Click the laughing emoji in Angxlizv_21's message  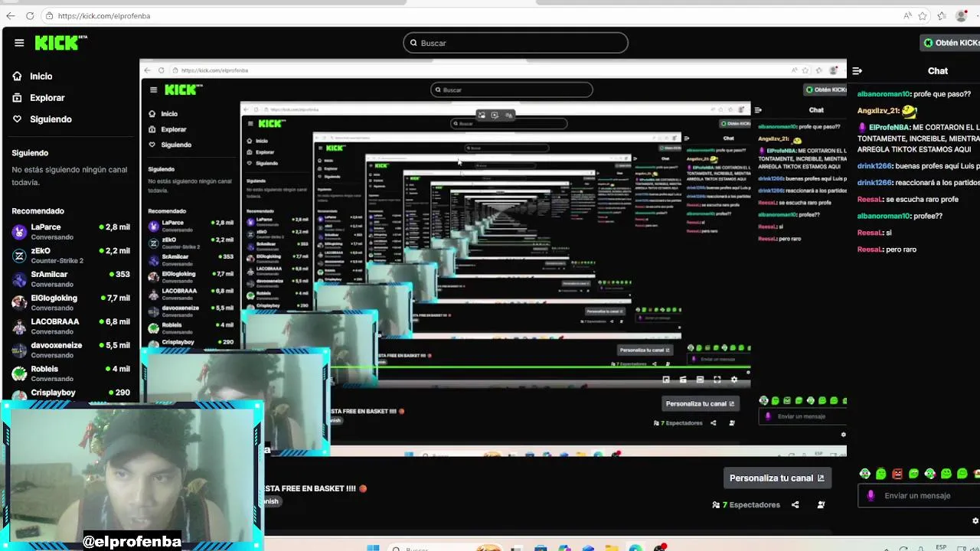click(909, 110)
